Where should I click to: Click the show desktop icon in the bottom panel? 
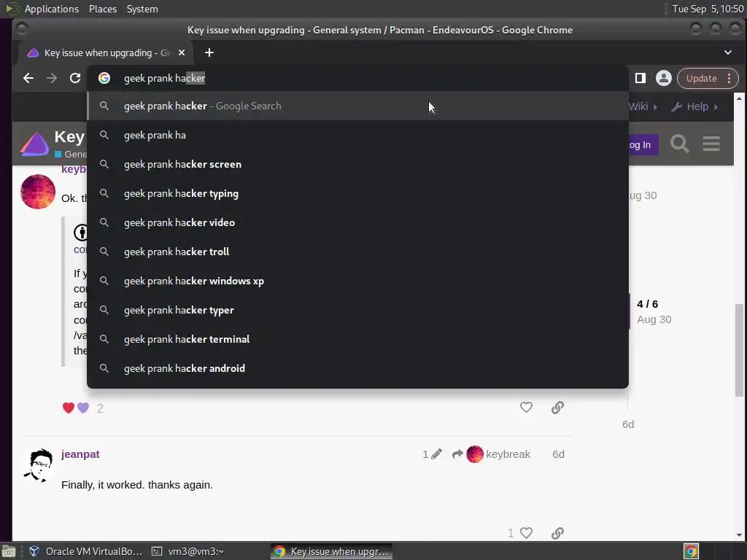(9, 551)
